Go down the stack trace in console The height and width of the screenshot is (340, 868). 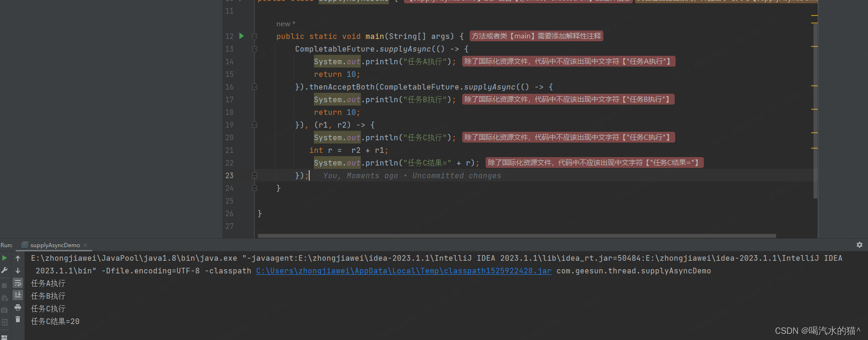coord(18,271)
